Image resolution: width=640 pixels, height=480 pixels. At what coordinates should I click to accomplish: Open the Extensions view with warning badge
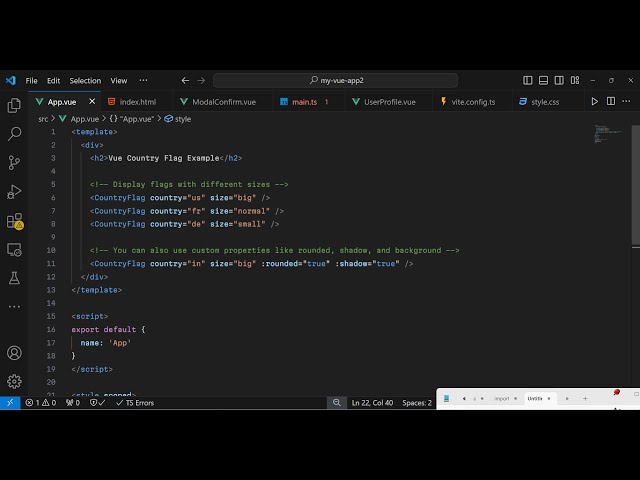pos(15,221)
